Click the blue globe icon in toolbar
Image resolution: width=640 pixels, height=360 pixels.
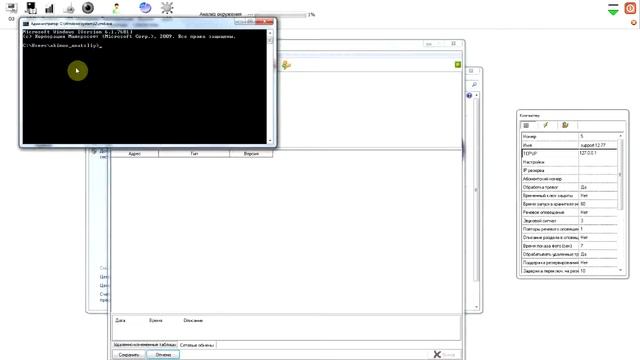[x=145, y=7]
